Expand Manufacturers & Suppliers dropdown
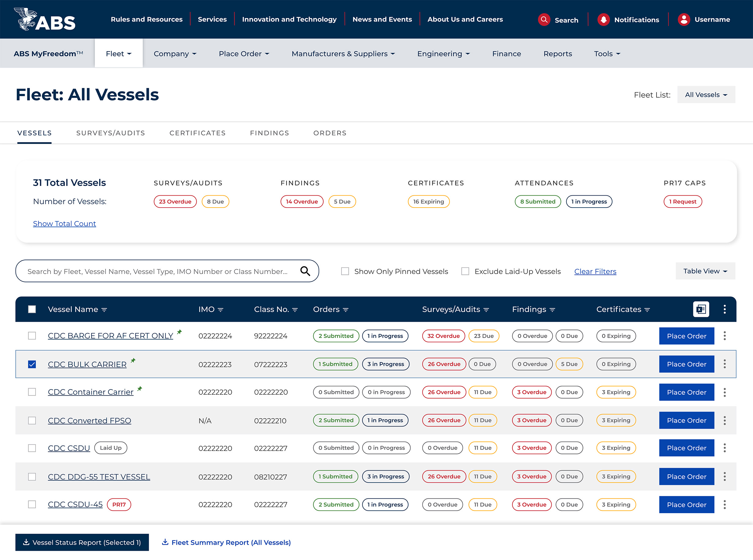 [343, 54]
